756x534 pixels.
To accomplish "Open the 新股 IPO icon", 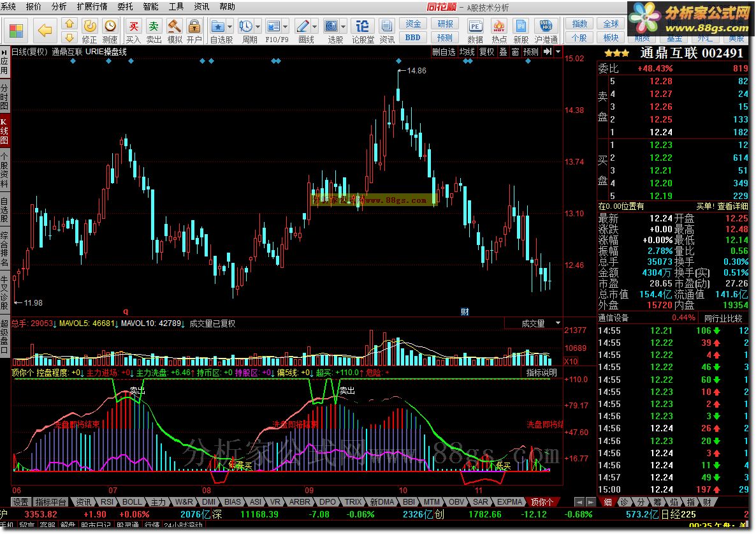I will click(x=521, y=26).
